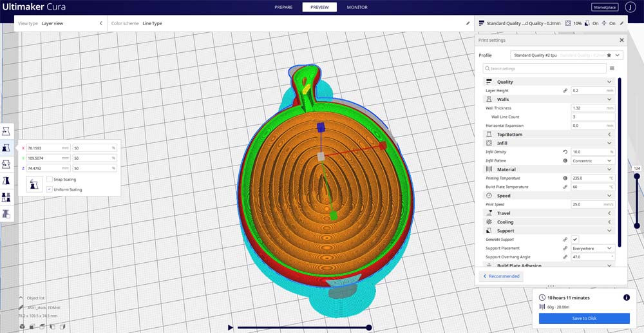
Task: Reset Infill Density with the revert arrow
Action: (565, 152)
